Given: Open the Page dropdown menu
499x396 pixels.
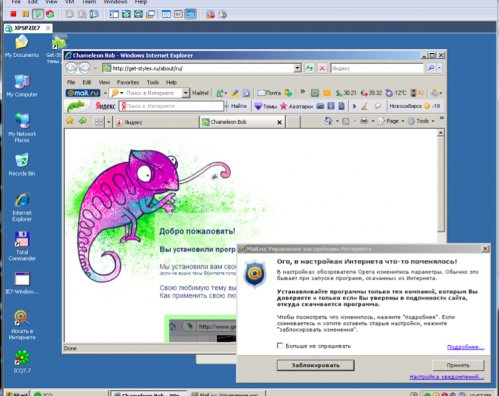Looking at the screenshot, I should pyautogui.click(x=391, y=121).
